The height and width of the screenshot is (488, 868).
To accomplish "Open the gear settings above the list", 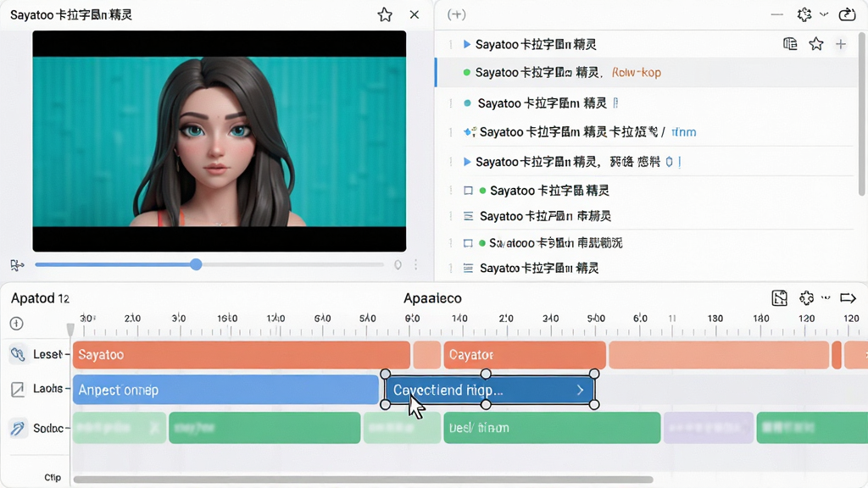I will [x=804, y=14].
